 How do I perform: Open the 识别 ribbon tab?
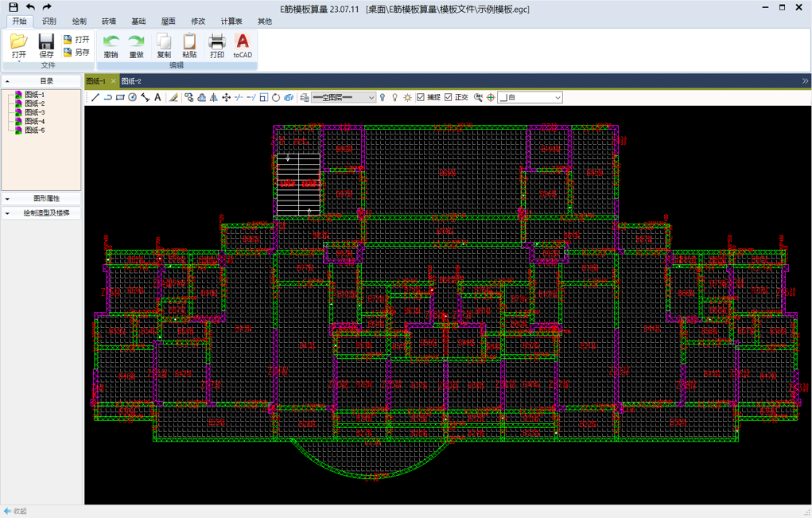click(x=49, y=21)
